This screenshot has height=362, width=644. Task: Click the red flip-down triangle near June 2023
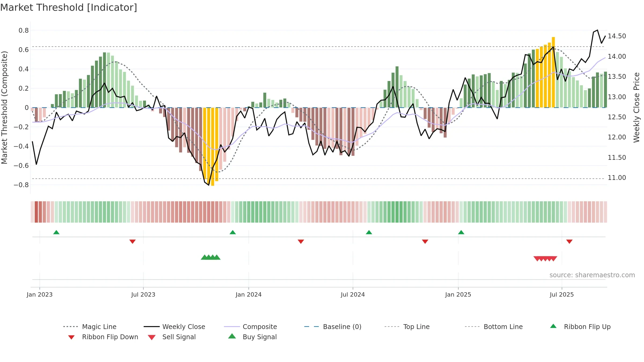click(x=133, y=242)
